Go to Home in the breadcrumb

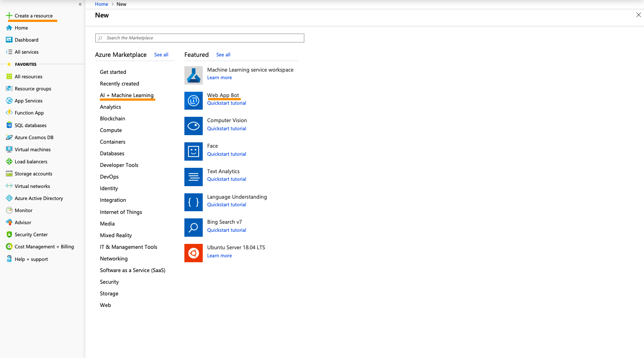[102, 4]
